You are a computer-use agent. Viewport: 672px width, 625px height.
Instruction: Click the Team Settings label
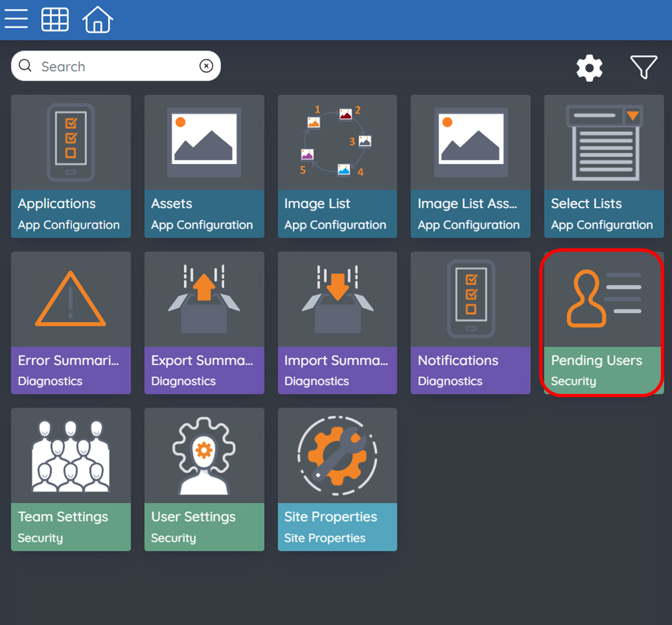63,517
